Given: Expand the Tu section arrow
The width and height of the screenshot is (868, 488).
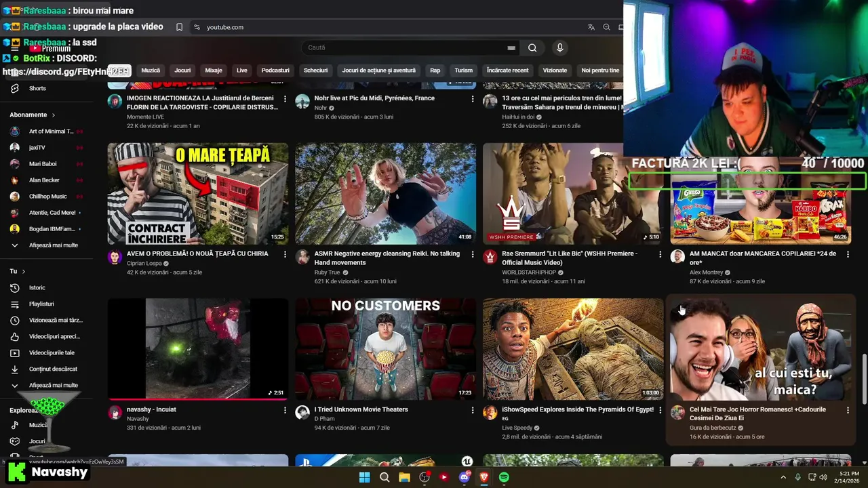Looking at the screenshot, I should coord(24,271).
